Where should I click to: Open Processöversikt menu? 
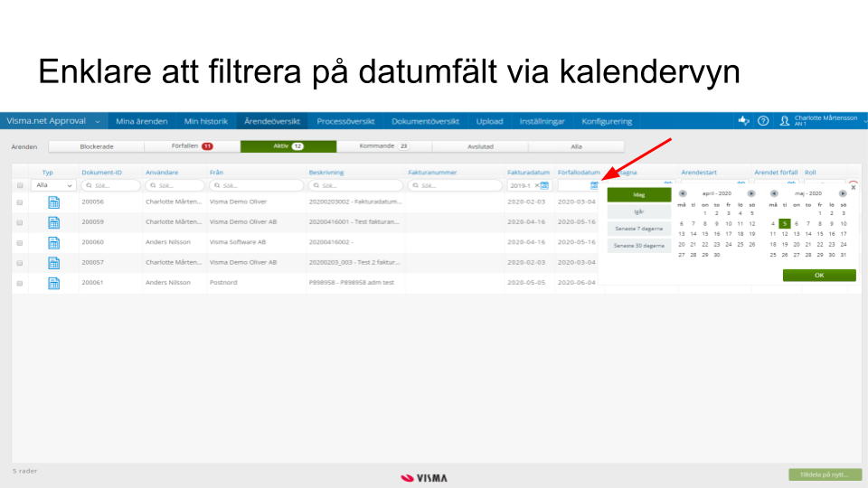346,121
